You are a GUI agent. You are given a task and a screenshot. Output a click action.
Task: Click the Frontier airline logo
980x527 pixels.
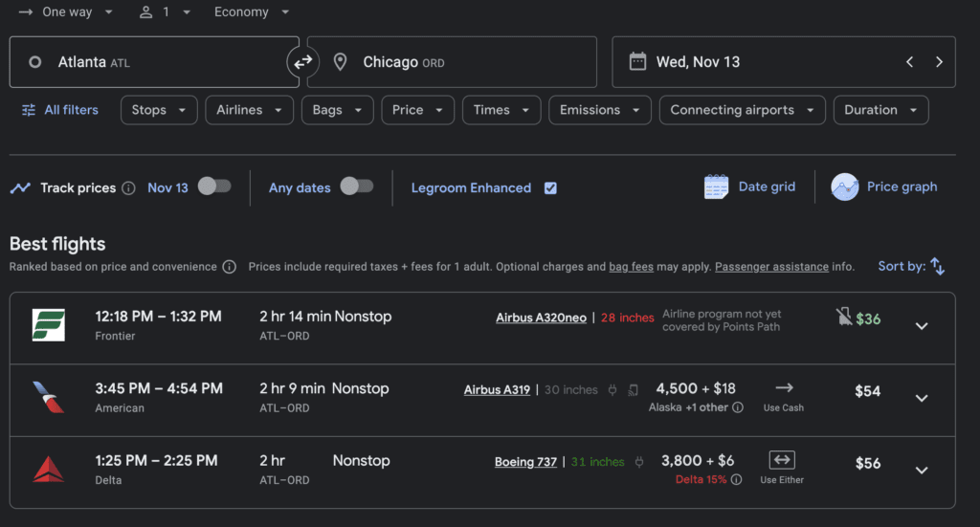pos(48,324)
